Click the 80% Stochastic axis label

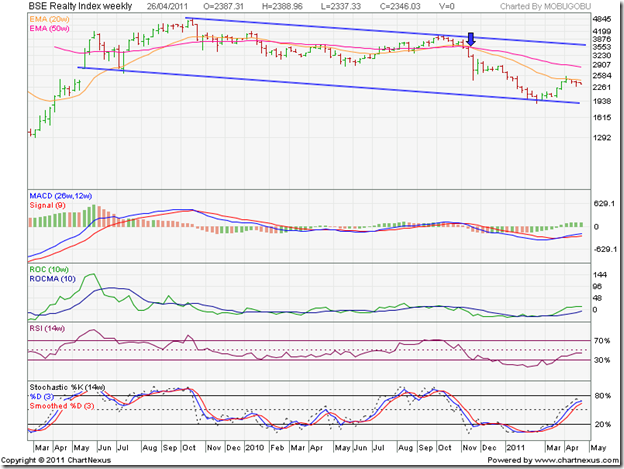tap(603, 396)
